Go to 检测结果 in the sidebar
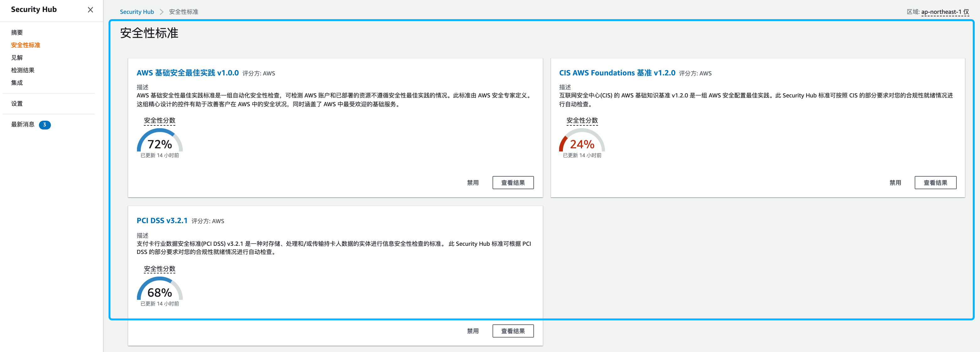The width and height of the screenshot is (980, 352). point(22,70)
